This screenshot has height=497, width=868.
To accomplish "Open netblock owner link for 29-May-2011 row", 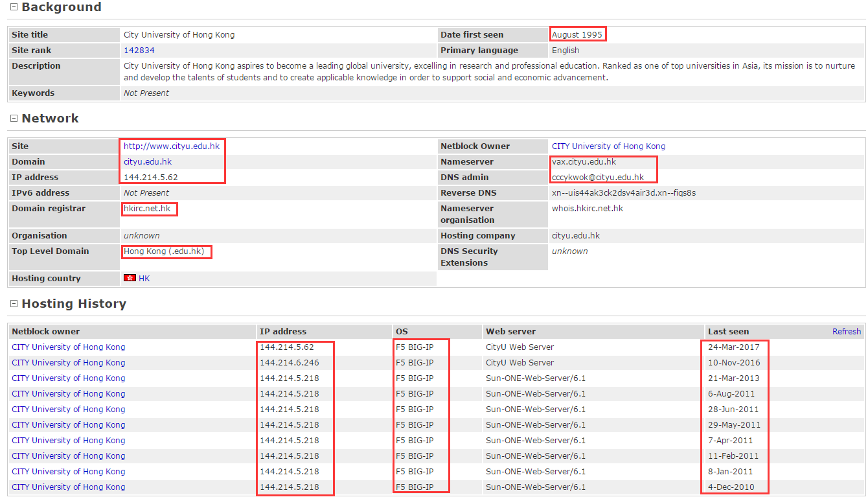I will click(69, 425).
